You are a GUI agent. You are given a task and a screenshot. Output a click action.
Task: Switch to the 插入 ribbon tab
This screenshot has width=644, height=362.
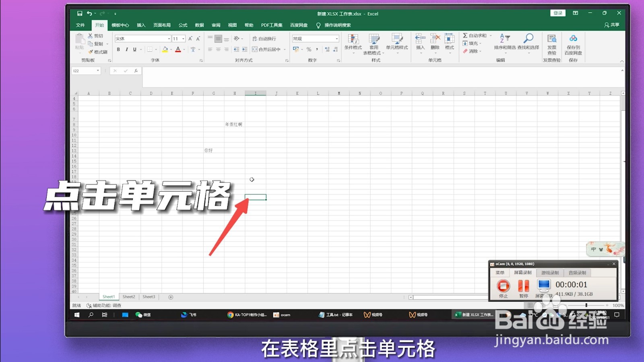pos(140,25)
